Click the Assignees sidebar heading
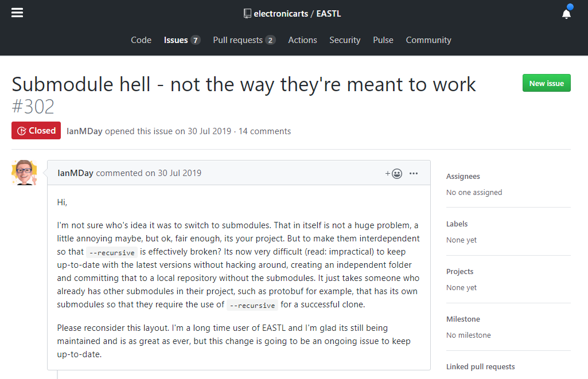 [463, 177]
